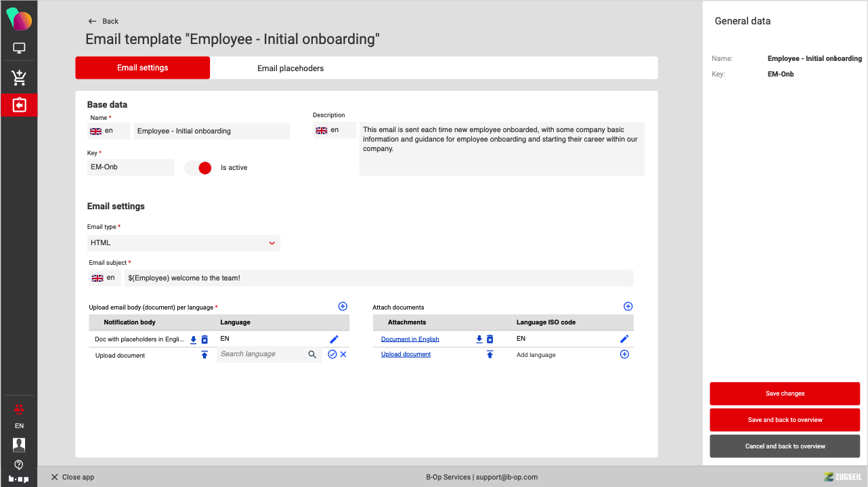Confirm the searched language with checkmark icon
Viewport: 868px width, 487px height.
click(x=332, y=354)
